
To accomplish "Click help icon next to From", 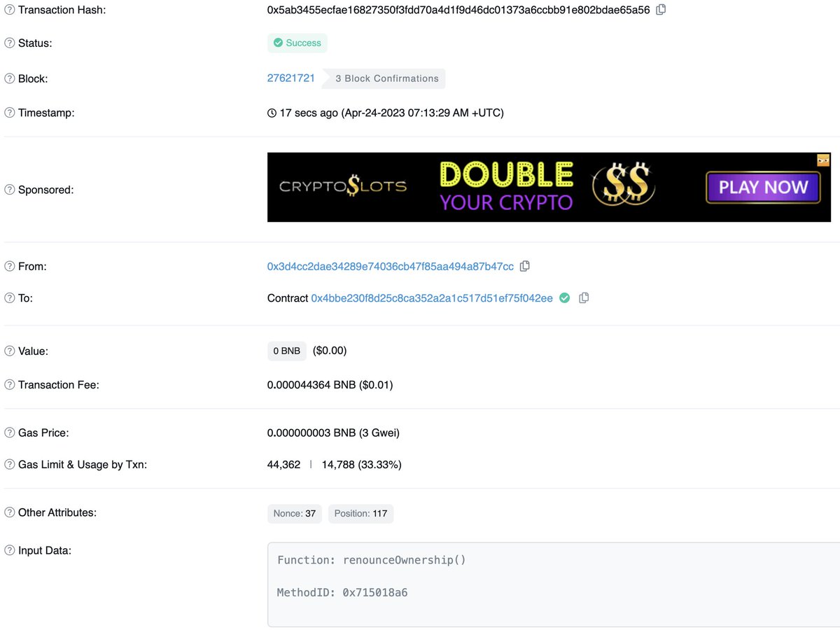I will [x=10, y=266].
